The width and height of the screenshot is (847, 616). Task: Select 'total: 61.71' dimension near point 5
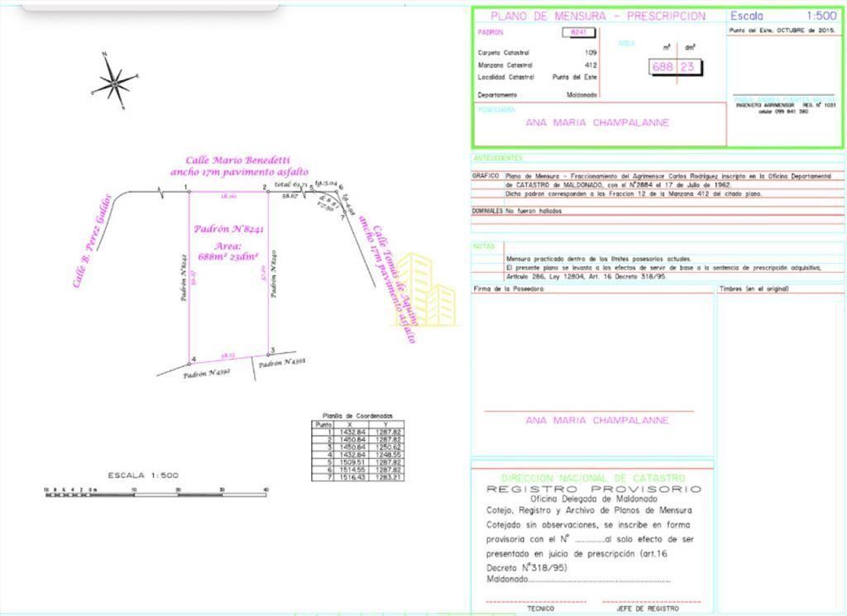[290, 184]
